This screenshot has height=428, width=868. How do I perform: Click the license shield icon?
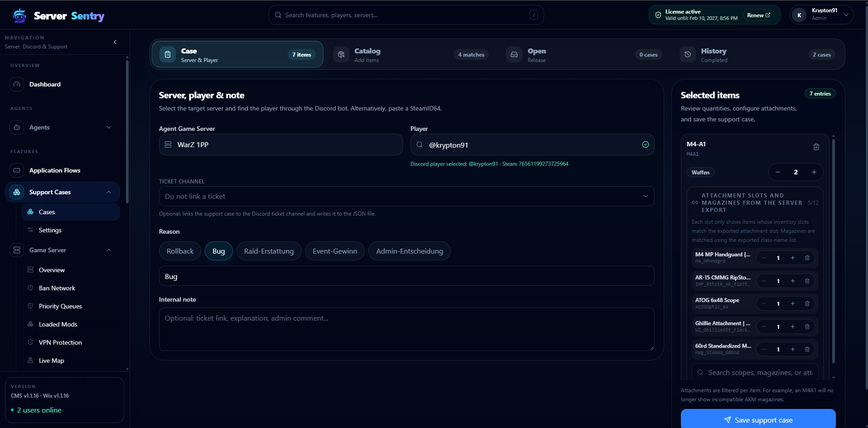tap(658, 15)
